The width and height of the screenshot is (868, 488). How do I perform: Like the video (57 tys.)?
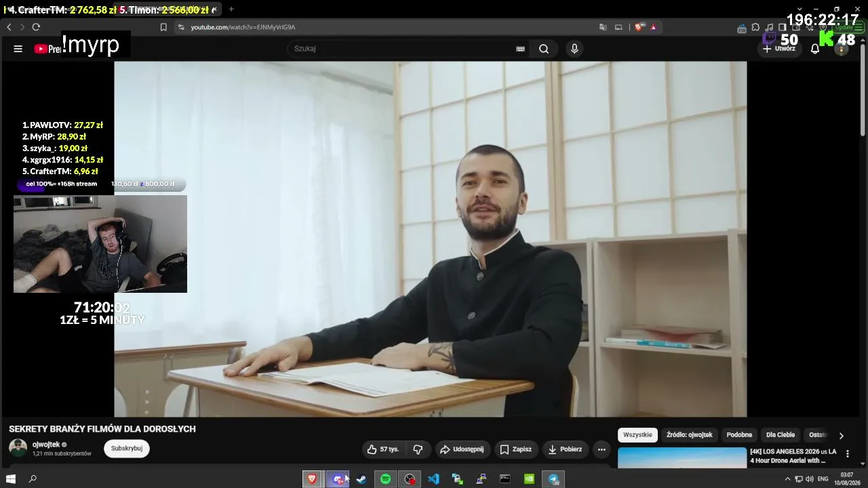pos(384,449)
